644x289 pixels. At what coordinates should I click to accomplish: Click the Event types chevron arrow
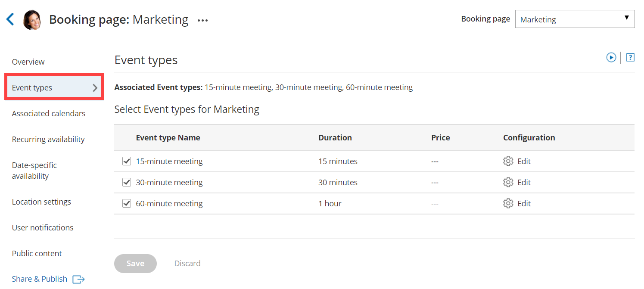point(95,88)
